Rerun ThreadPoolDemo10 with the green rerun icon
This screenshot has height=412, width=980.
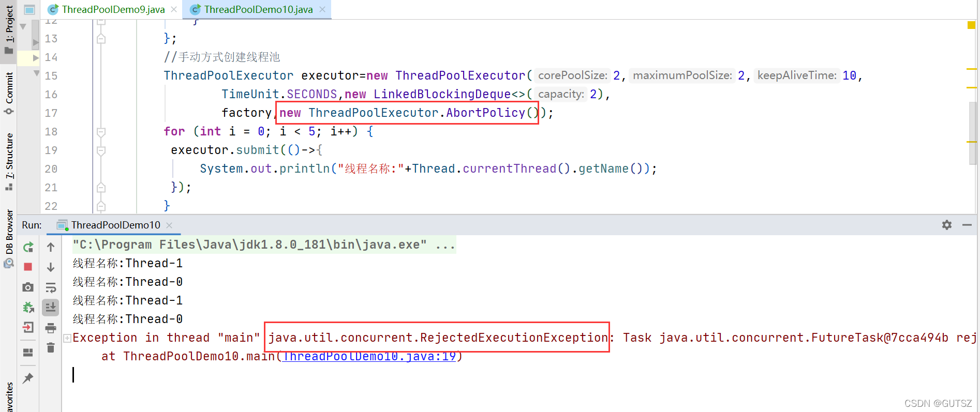28,248
